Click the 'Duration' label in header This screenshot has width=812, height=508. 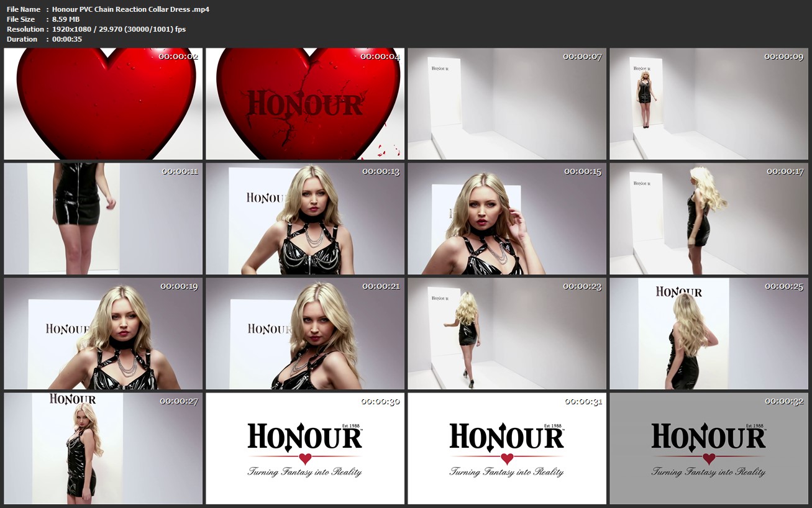[22, 39]
